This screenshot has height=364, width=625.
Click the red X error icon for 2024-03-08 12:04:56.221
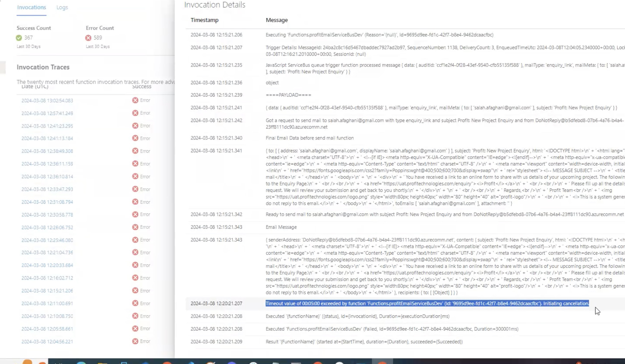135,342
